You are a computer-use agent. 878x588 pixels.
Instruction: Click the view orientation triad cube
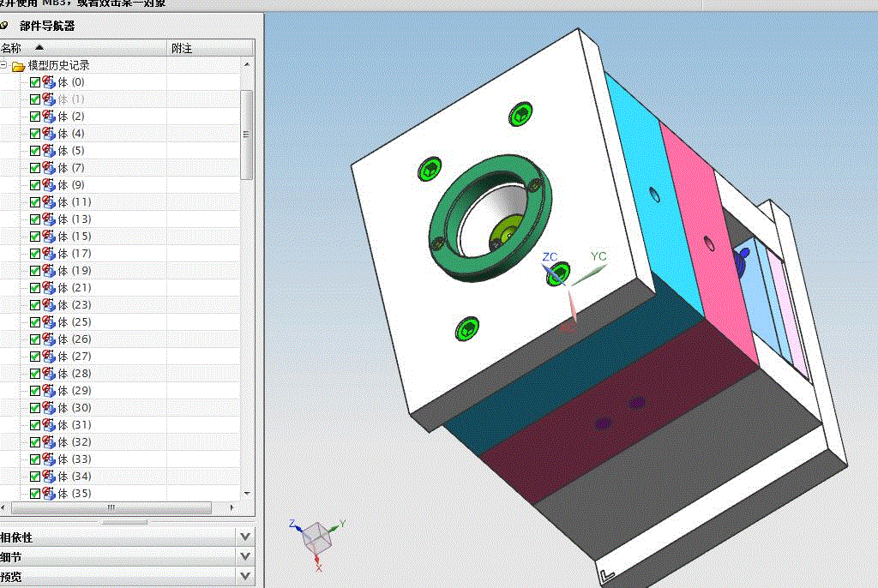317,537
